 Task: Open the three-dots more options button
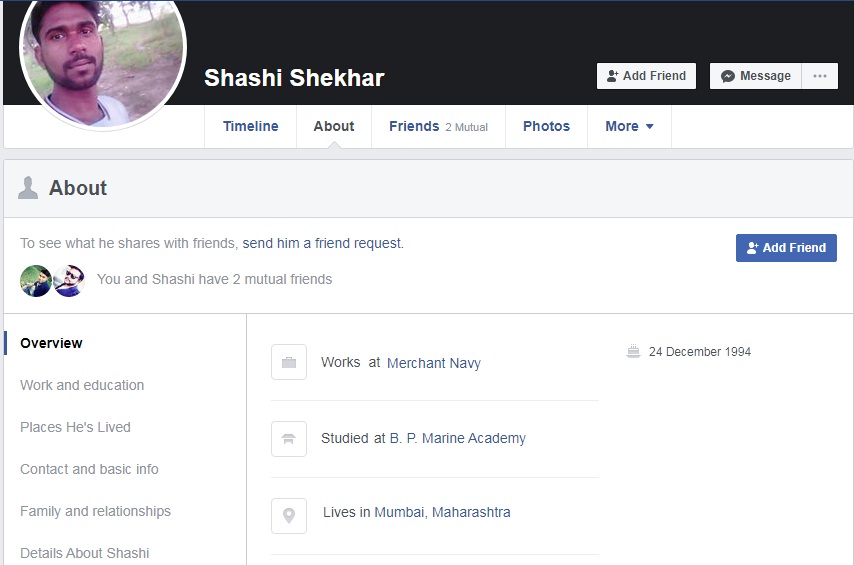820,76
